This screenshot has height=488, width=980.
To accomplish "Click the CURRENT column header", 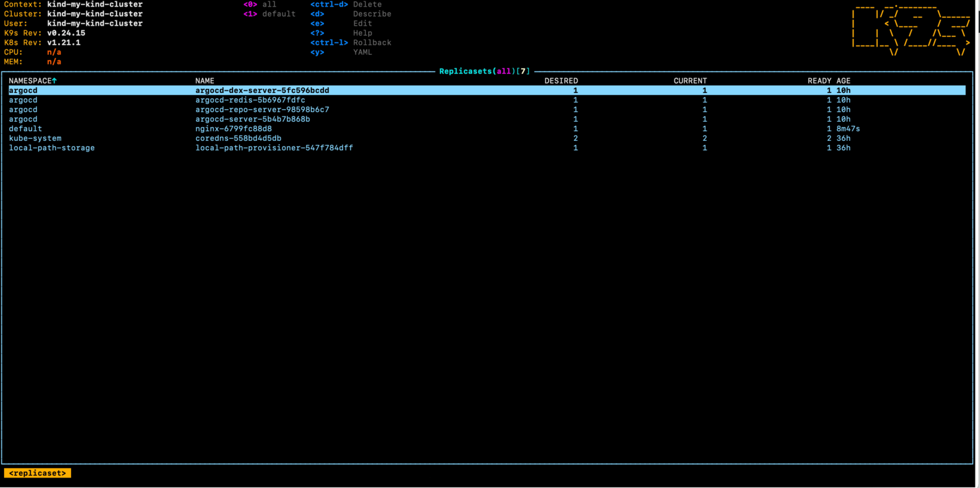I will 690,80.
